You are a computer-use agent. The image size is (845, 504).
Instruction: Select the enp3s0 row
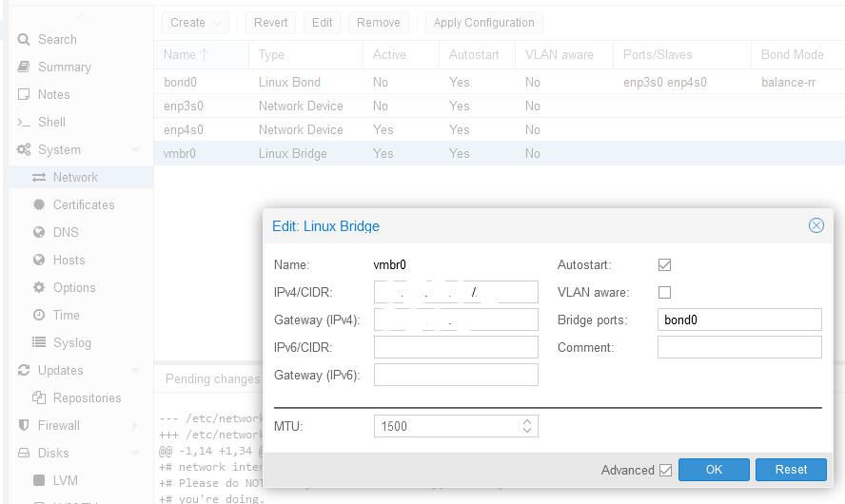(499, 107)
